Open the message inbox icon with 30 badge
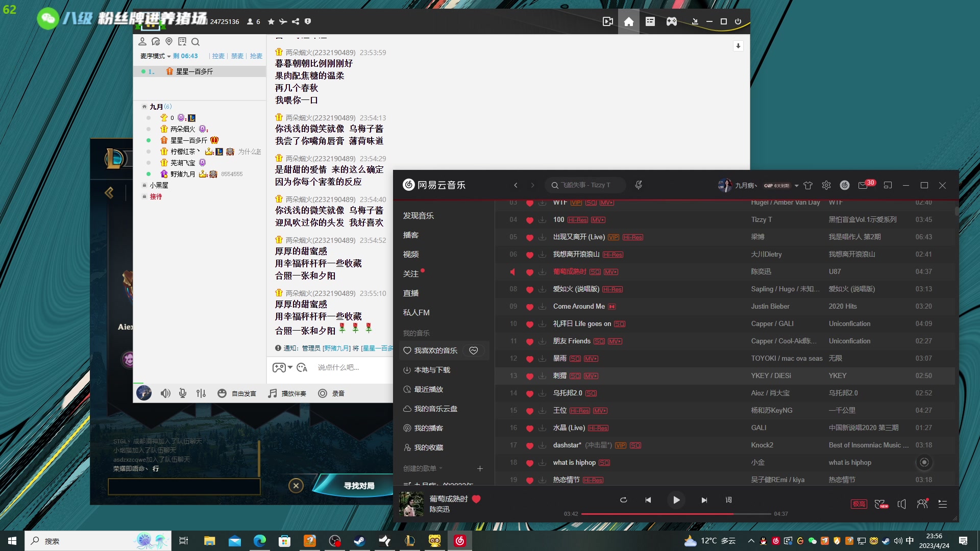This screenshot has height=551, width=980. pyautogui.click(x=864, y=185)
